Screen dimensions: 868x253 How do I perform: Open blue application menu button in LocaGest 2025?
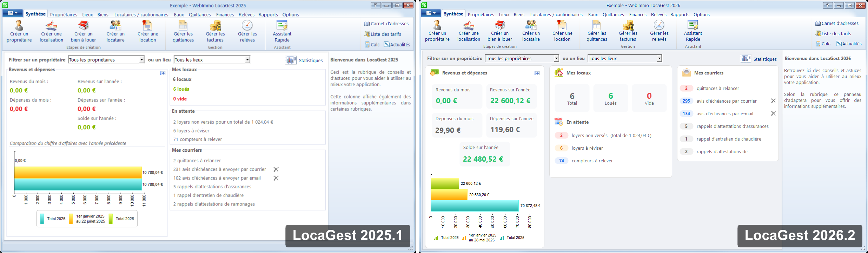[13, 13]
